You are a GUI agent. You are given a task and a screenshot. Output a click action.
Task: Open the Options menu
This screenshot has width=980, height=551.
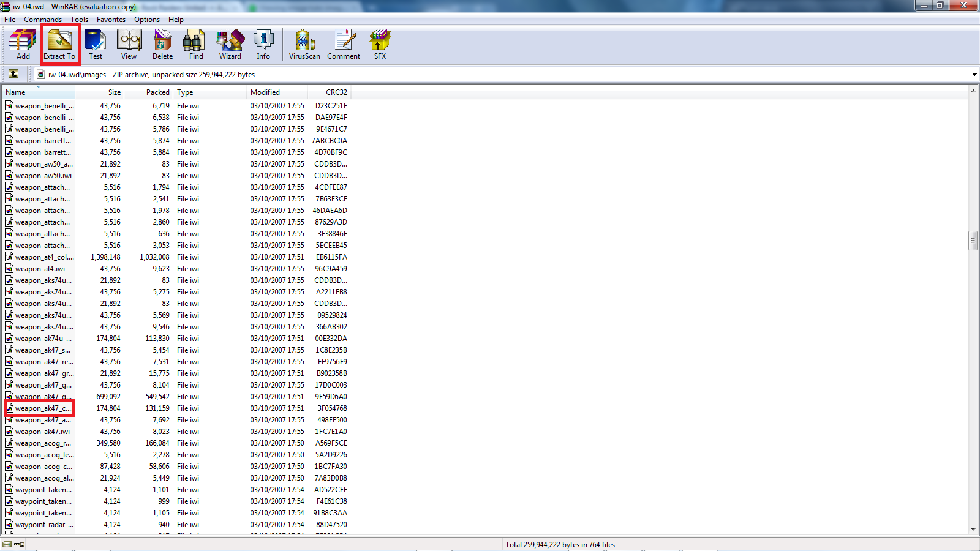(x=147, y=20)
